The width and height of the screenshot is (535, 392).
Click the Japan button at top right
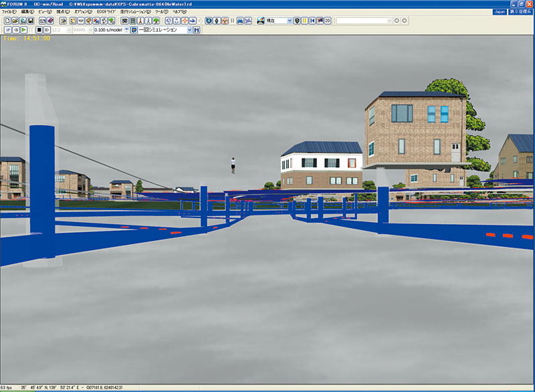point(499,12)
